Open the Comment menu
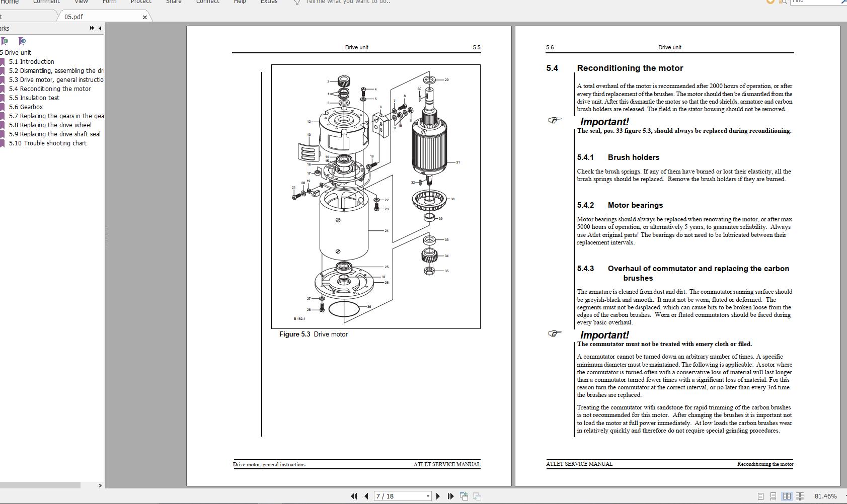 pyautogui.click(x=46, y=2)
